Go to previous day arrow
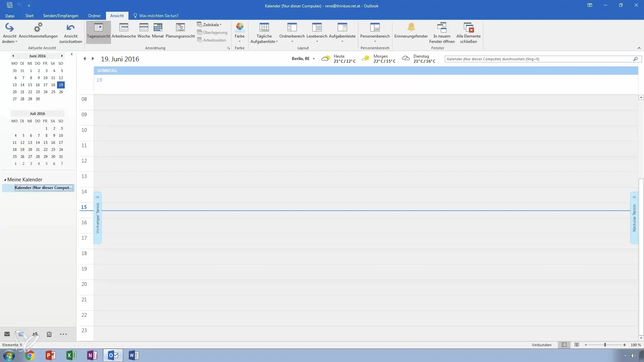644x362 pixels. click(x=85, y=59)
